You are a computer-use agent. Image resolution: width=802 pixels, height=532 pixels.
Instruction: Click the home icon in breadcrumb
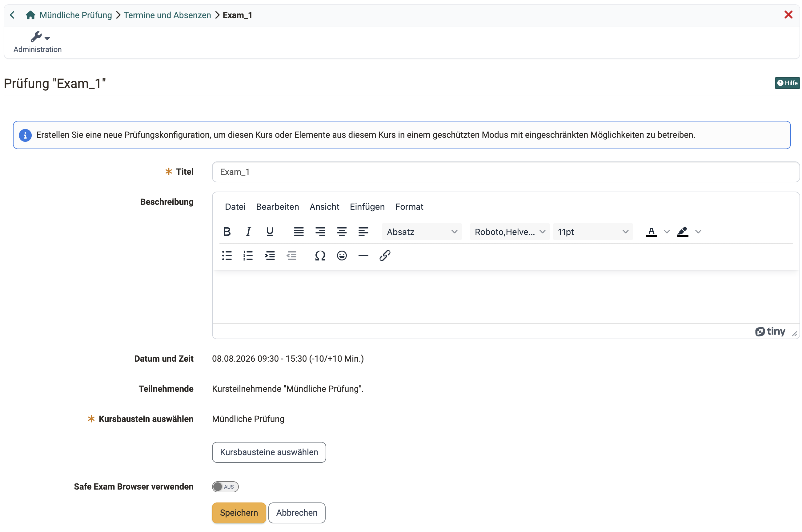coord(30,15)
